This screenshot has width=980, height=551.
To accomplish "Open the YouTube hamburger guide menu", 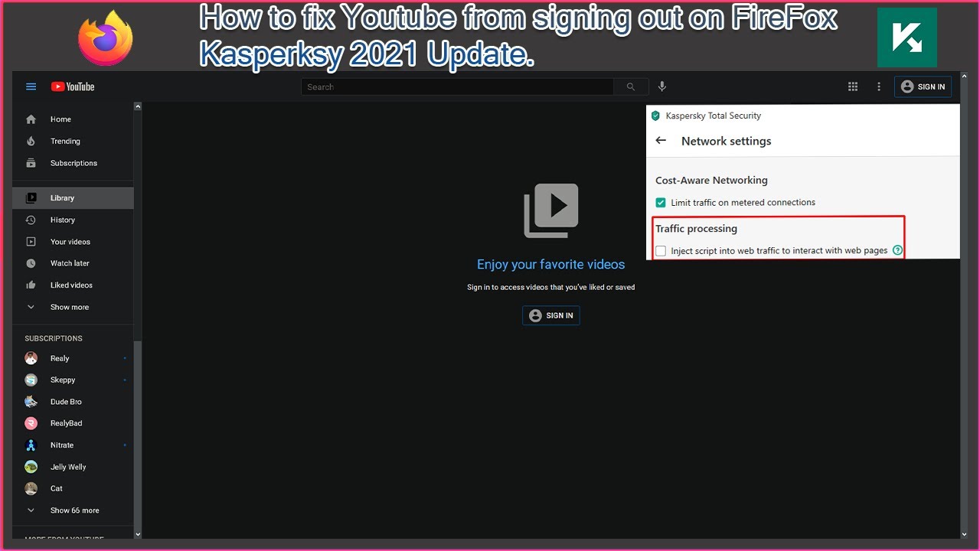I will [31, 86].
